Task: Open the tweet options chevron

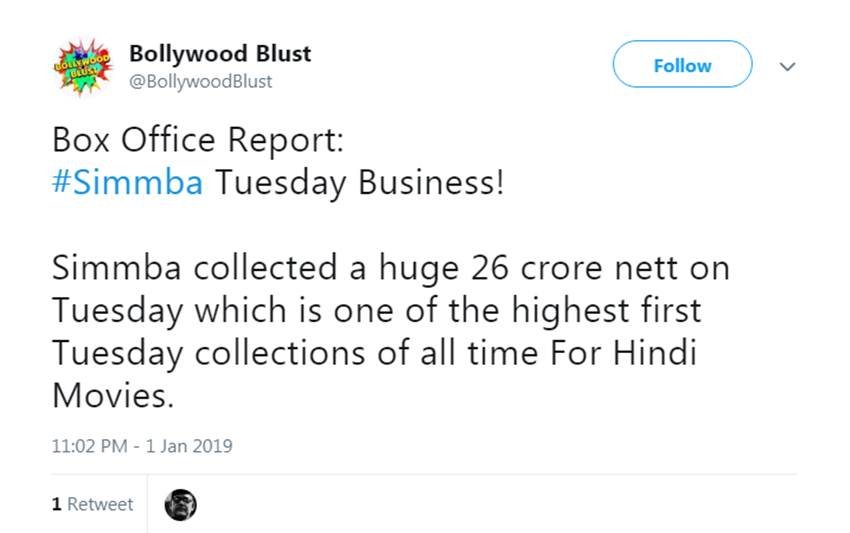Action: click(787, 66)
